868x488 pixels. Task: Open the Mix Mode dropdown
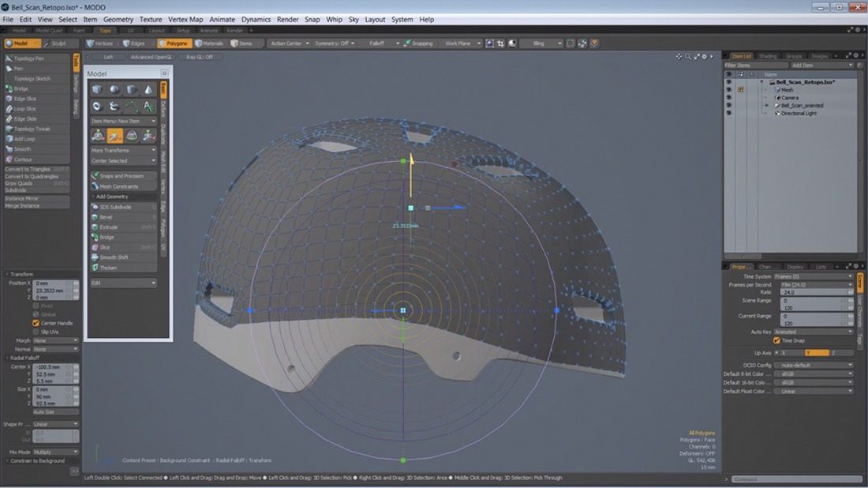pyautogui.click(x=55, y=452)
